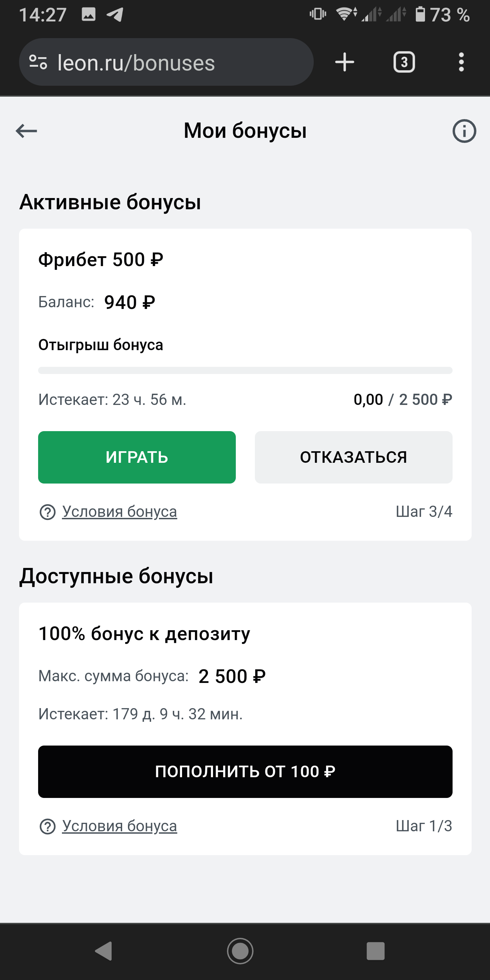Tap the site settings icon in address bar

point(38,62)
